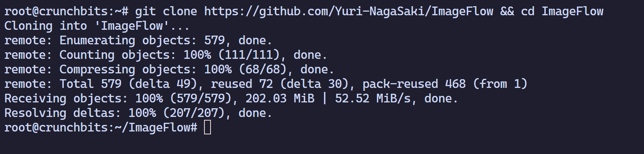Click the 'Resolving deltas: 100%' text

tap(80, 113)
